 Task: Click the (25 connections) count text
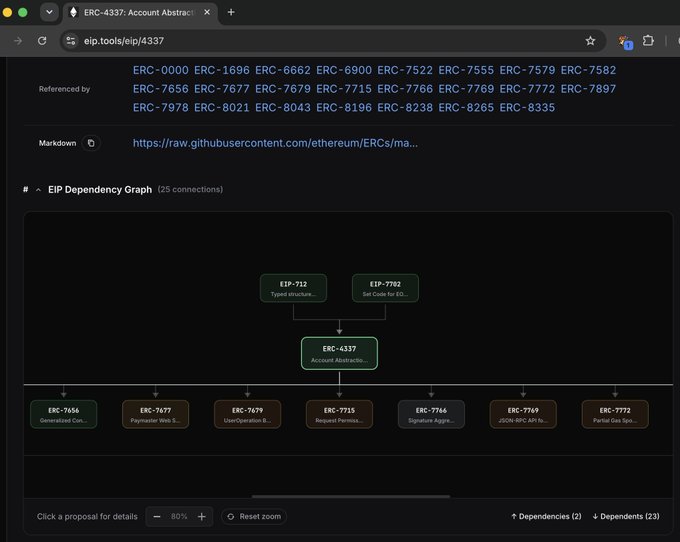(190, 189)
